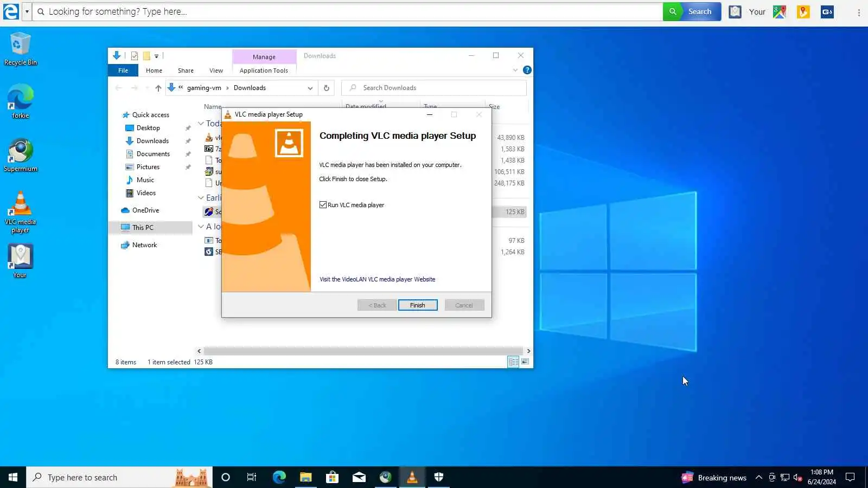Click scroll right arrow in Explorer
This screenshot has width=868, height=488.
tap(528, 351)
